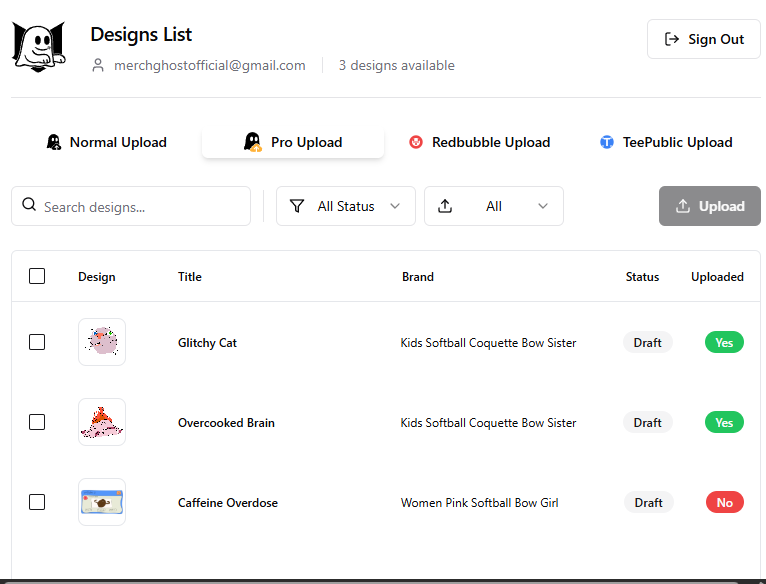Click the Normal Upload ghost icon

click(x=54, y=142)
